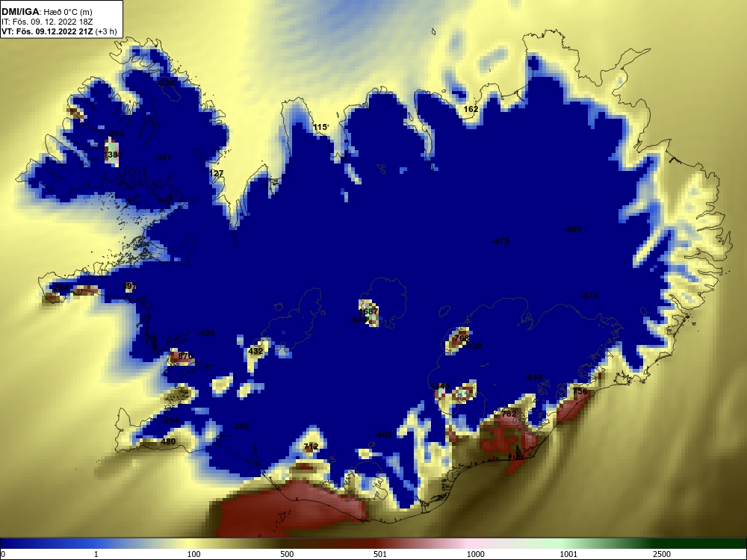
Task: Click the -284 value in the Westfjords
Action: point(115,134)
